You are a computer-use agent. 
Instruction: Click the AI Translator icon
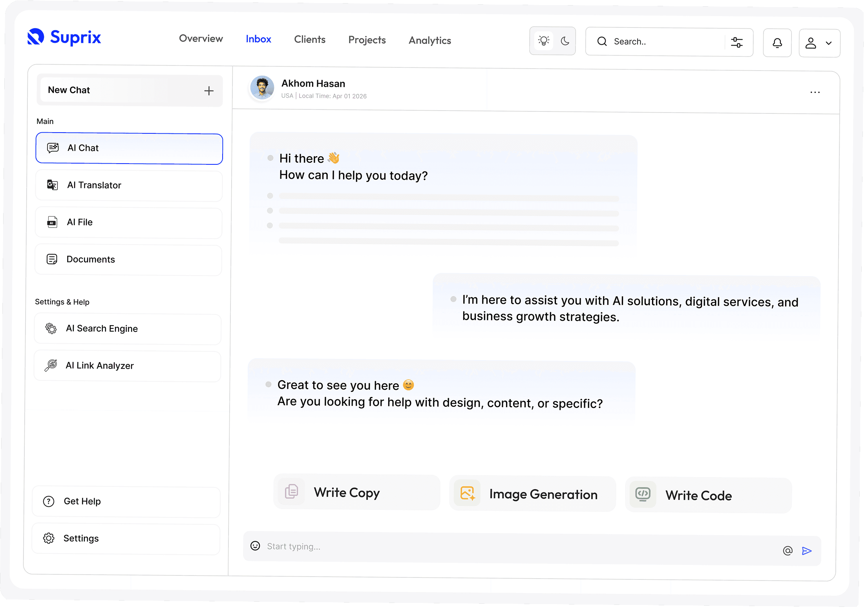[x=53, y=185]
